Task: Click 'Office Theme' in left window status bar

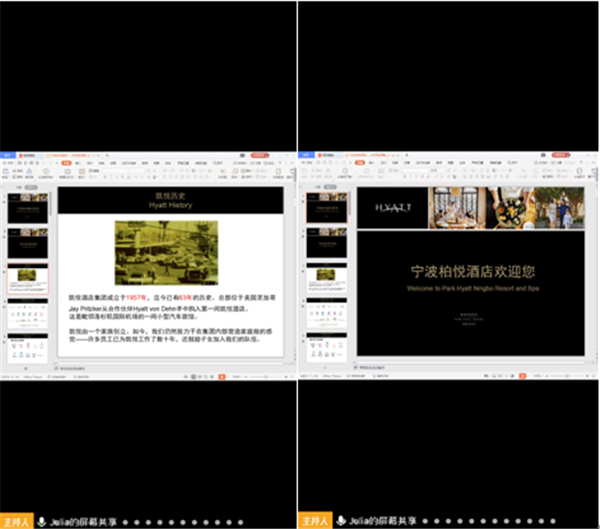Action: [x=33, y=377]
